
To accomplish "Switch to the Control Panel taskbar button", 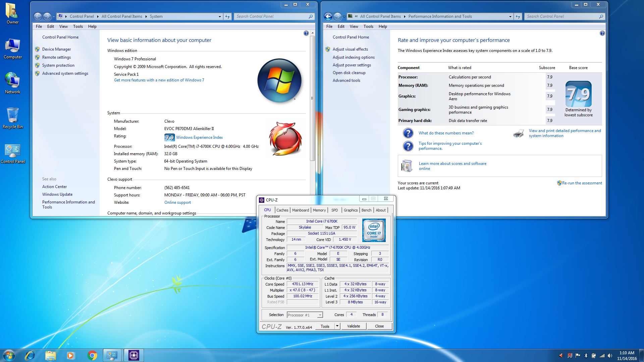I will (x=112, y=355).
